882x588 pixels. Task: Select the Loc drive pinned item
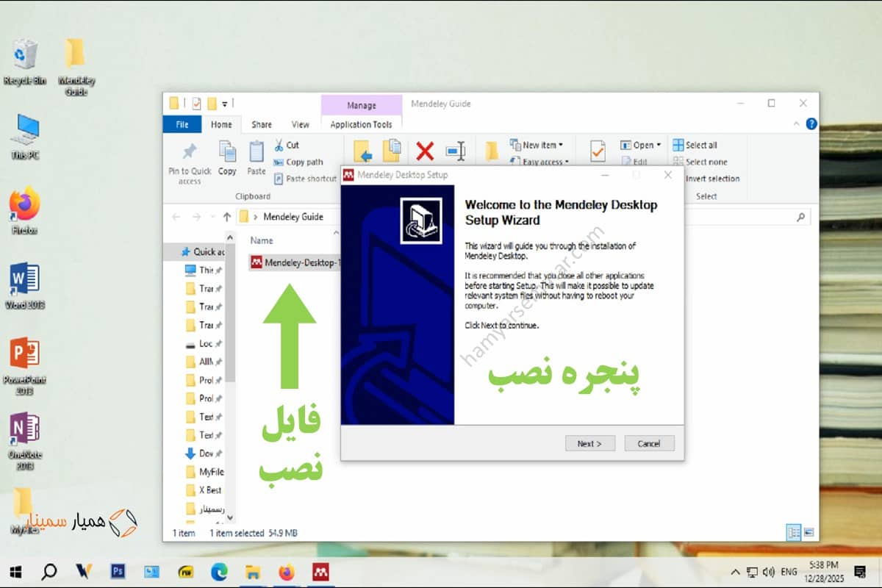pos(203,343)
